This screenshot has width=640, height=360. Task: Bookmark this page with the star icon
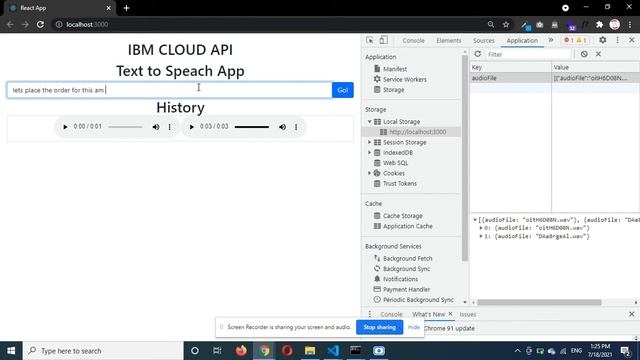click(506, 24)
